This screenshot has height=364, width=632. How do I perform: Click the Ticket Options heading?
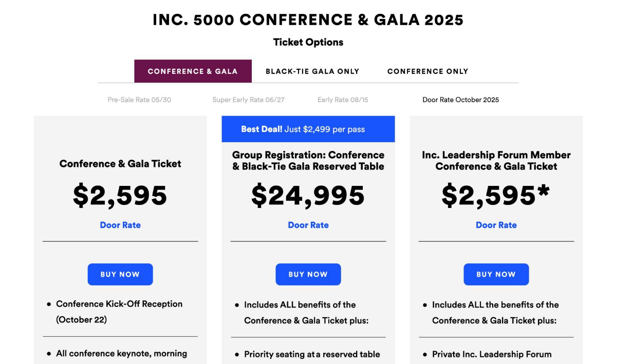[x=308, y=42]
